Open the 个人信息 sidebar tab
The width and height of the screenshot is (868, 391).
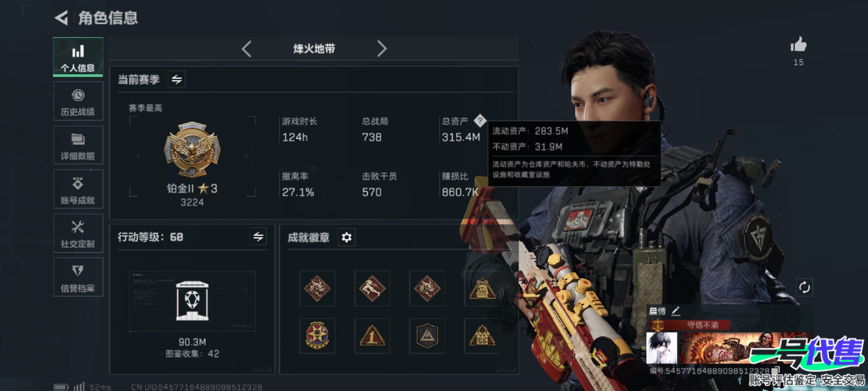pyautogui.click(x=78, y=57)
